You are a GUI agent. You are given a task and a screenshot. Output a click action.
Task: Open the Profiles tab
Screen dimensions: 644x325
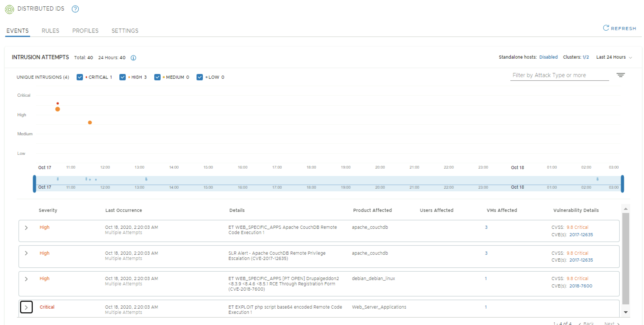[x=85, y=31]
